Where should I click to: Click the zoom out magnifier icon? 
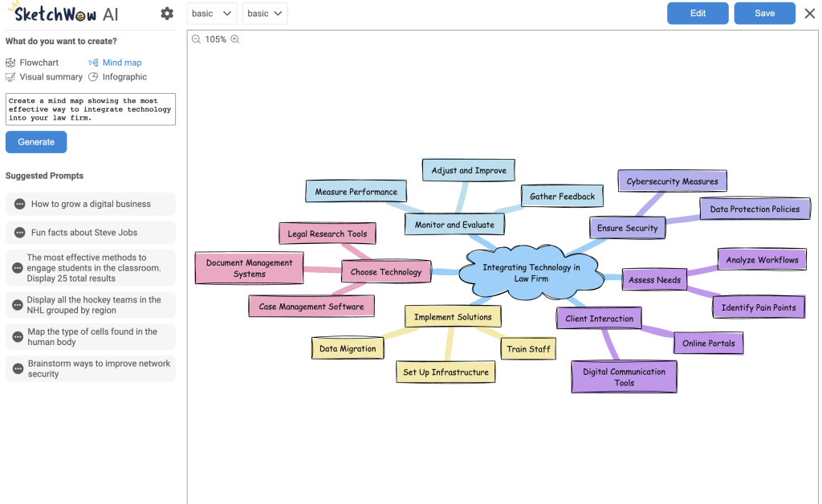point(197,39)
